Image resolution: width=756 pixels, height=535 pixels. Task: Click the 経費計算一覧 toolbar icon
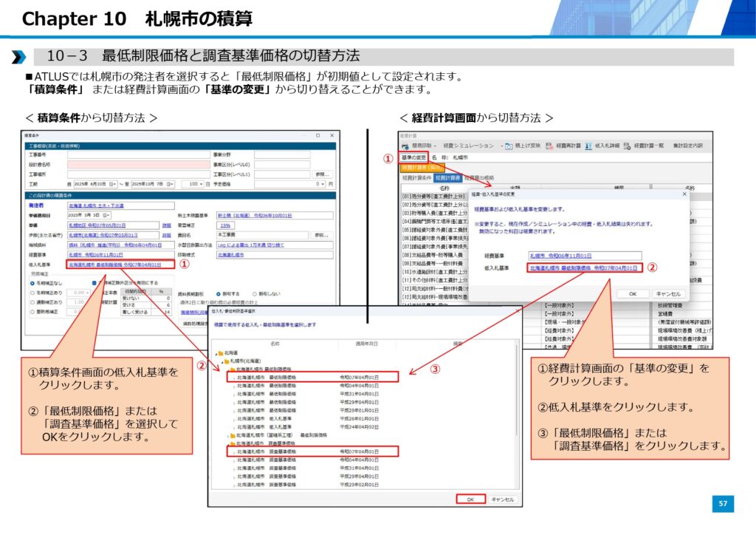[627, 146]
